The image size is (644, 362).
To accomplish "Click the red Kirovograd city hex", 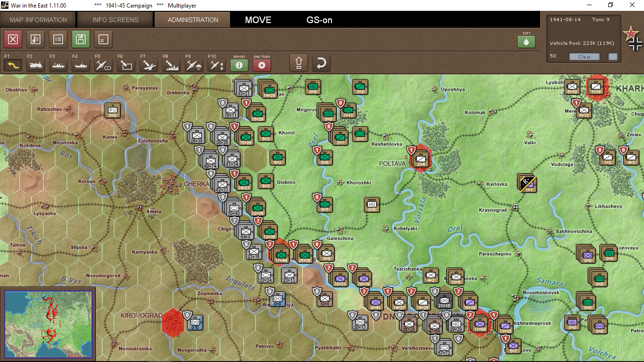I will (x=173, y=322).
